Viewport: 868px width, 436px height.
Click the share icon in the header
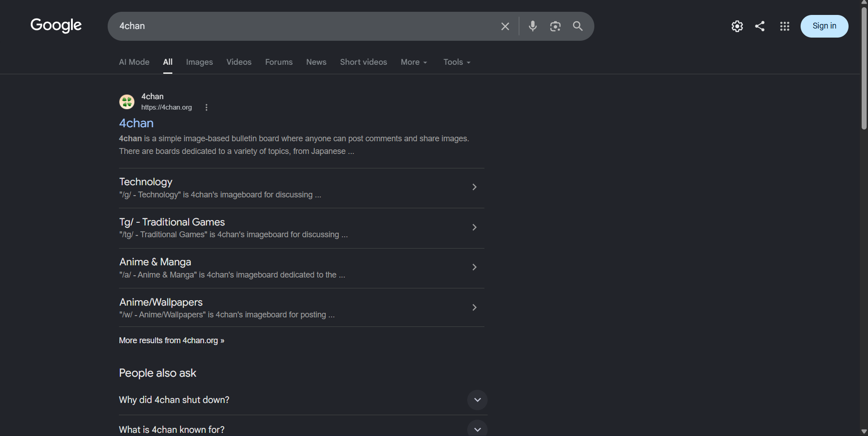[x=760, y=26]
